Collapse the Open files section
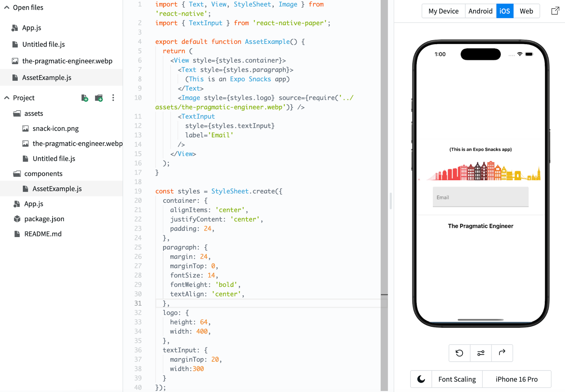 point(6,7)
